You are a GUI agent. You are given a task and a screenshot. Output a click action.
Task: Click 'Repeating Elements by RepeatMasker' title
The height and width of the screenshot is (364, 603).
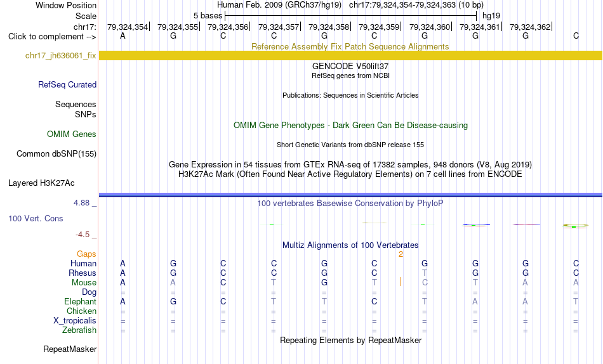tap(351, 341)
